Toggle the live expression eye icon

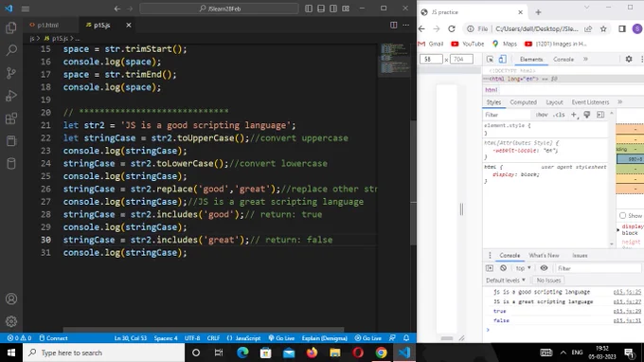pyautogui.click(x=544, y=268)
